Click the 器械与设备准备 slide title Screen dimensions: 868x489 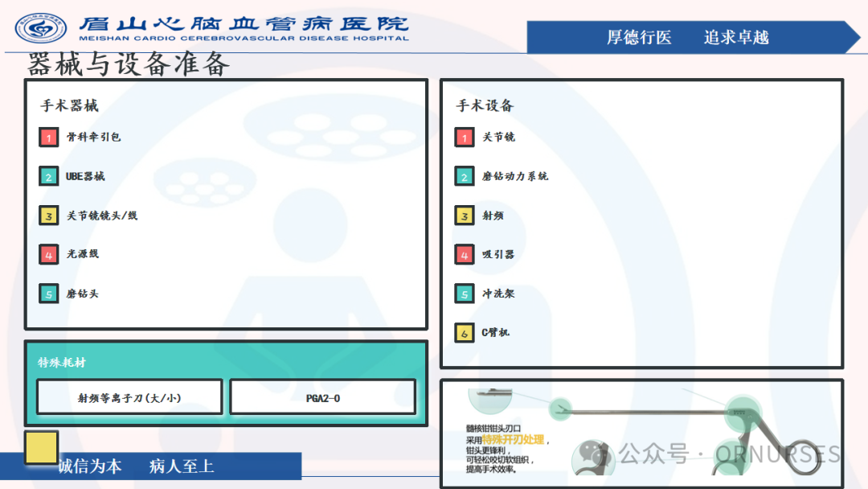click(129, 64)
